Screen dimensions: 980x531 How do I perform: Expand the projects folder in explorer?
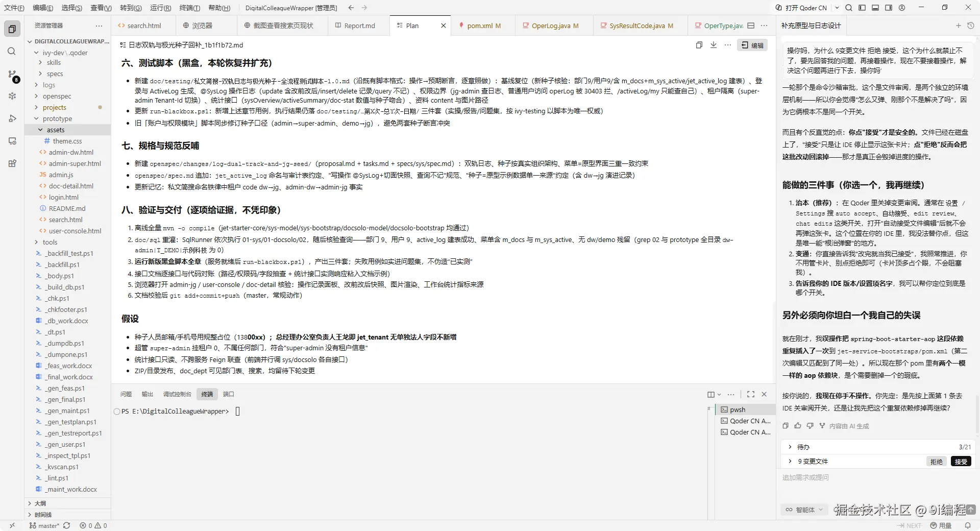click(x=55, y=107)
